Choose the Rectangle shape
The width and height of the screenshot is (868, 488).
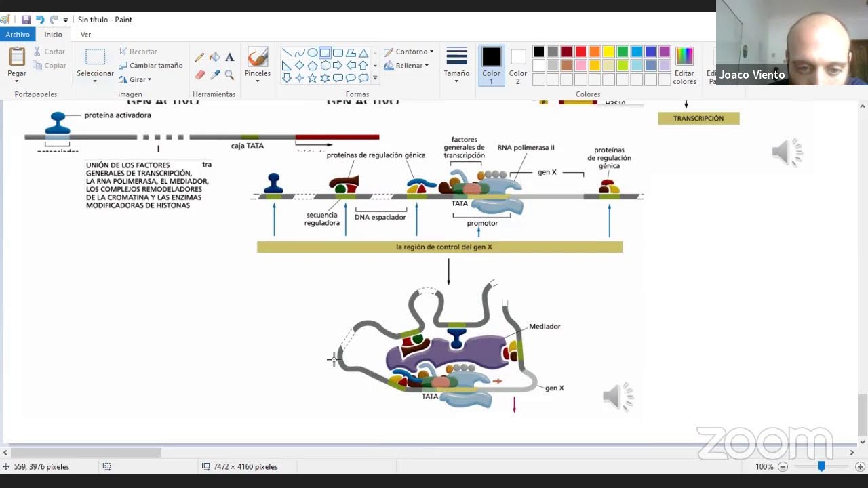[325, 53]
